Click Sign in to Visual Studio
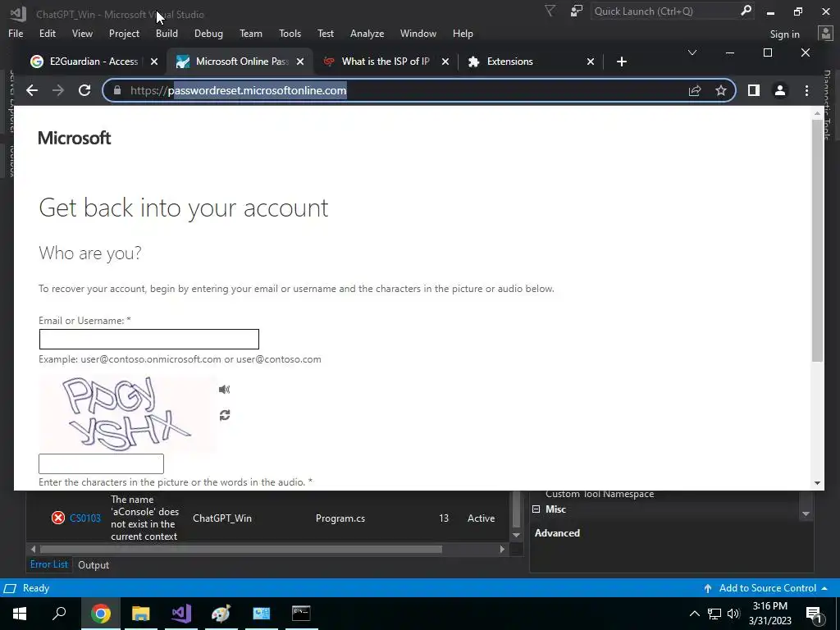This screenshot has width=840, height=630. coord(784,34)
